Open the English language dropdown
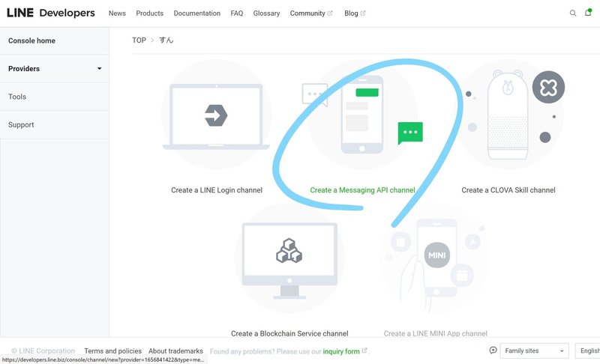600x364 pixels. click(588, 351)
